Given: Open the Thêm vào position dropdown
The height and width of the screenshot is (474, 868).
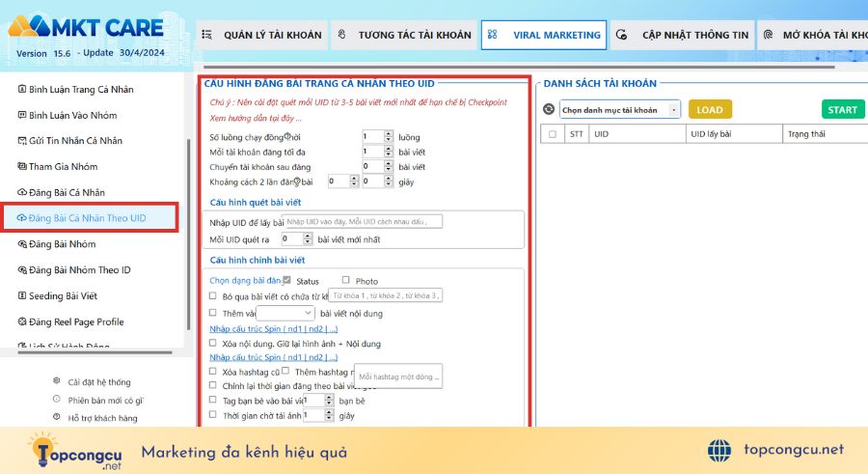Looking at the screenshot, I should (x=285, y=313).
